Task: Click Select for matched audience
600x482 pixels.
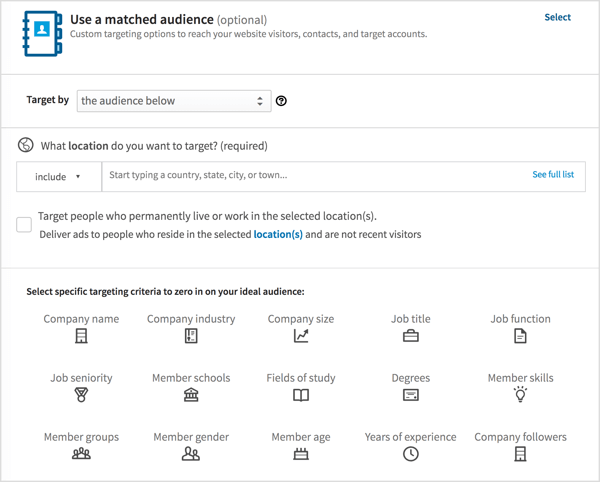Action: coord(557,17)
